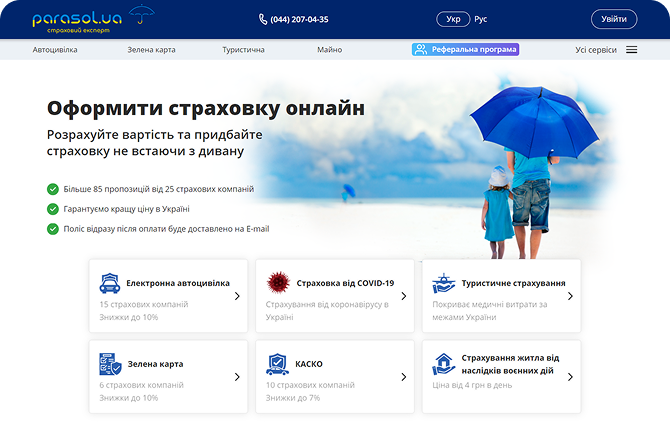Open the Електронна автоцивілка card arrow

point(237,296)
